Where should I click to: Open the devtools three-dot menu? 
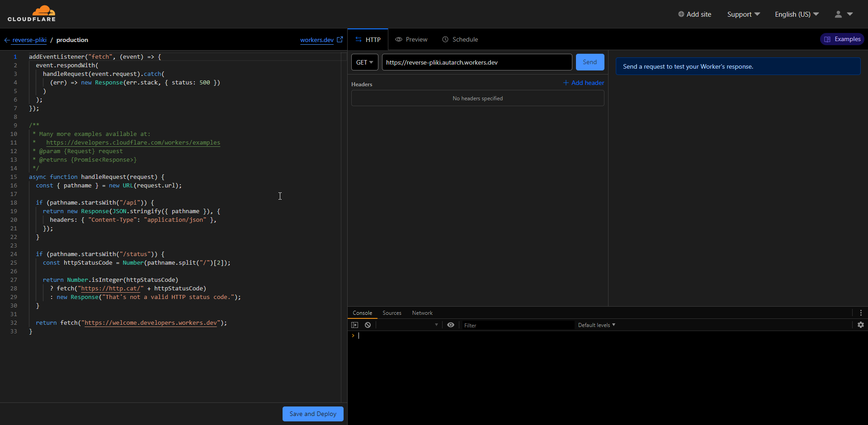(861, 313)
